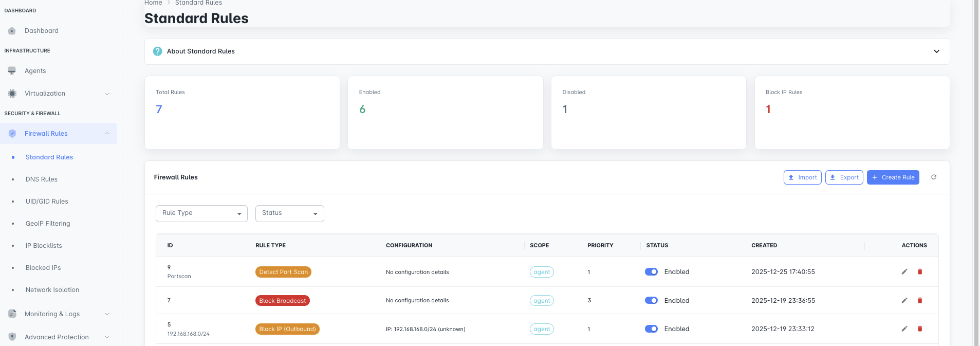Open the Rule Type filter dropdown
Screen dimensions: 980x346
click(201, 213)
